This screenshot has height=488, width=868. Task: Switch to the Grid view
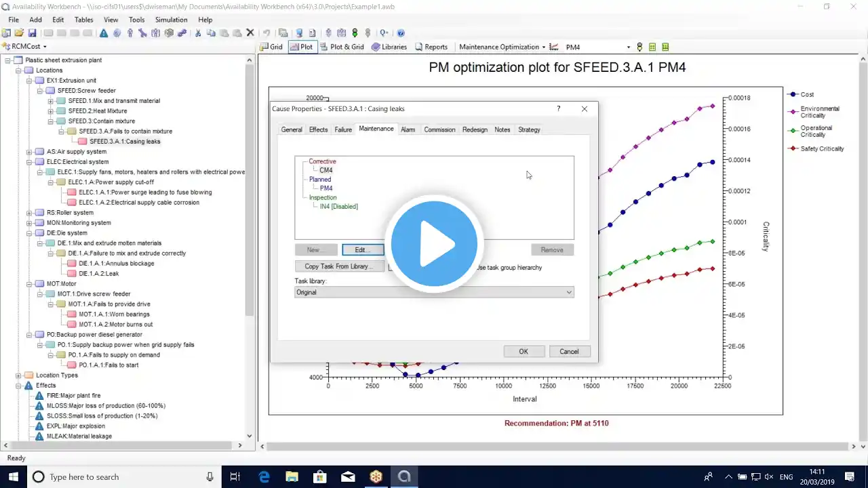[x=271, y=47]
